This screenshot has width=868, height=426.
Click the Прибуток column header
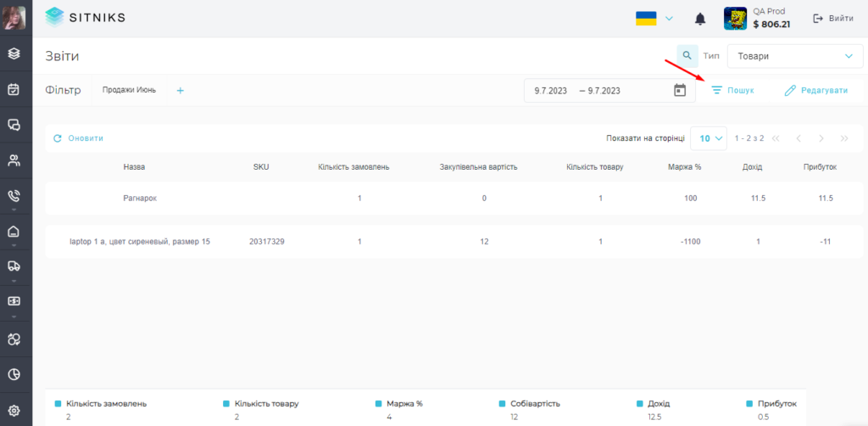tap(820, 166)
